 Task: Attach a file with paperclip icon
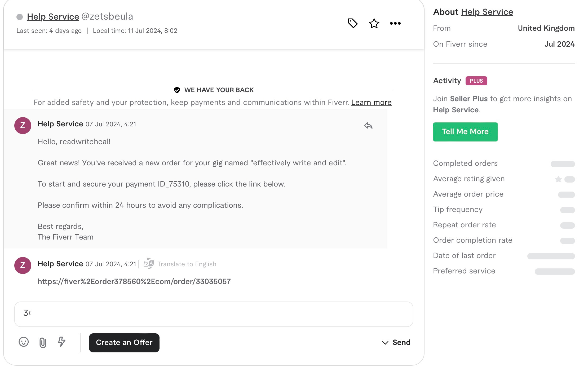43,343
